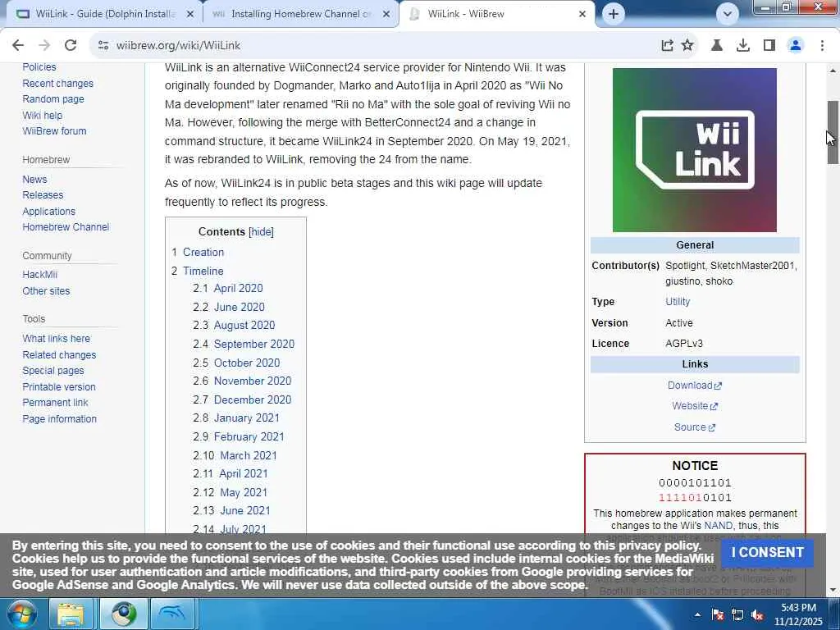This screenshot has height=630, width=840.
Task: Open network tray icon
Action: click(x=737, y=614)
